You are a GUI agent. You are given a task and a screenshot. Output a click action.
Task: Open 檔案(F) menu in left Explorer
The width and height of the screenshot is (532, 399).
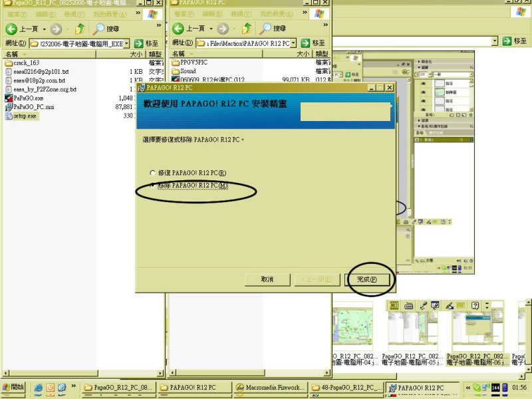[17, 14]
